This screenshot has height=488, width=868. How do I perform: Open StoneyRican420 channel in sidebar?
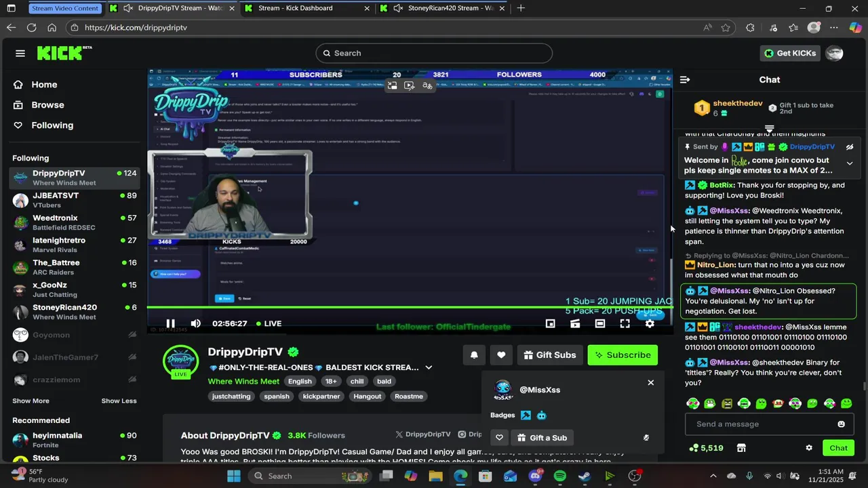coord(75,312)
